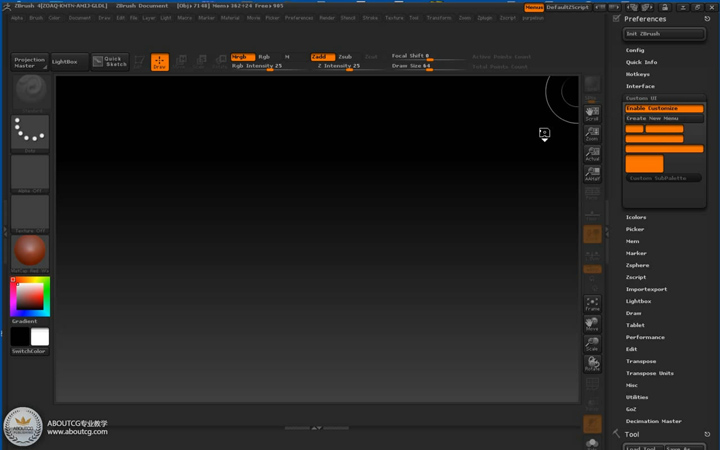Click the ZBrush logo in title bar
The width and height of the screenshot is (720, 450).
click(x=6, y=6)
